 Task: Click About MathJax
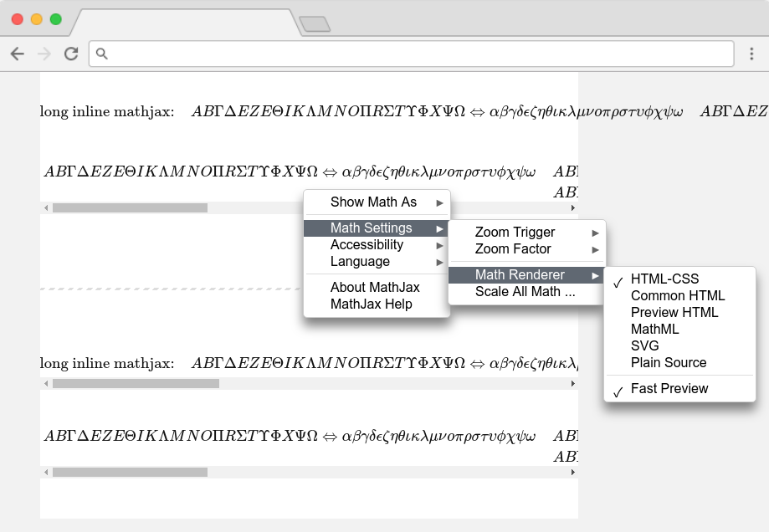click(375, 287)
